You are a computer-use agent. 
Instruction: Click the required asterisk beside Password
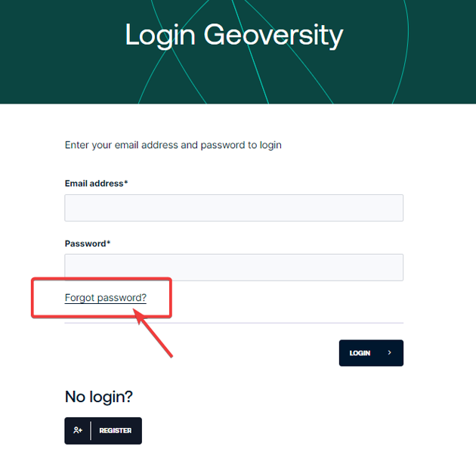click(109, 243)
